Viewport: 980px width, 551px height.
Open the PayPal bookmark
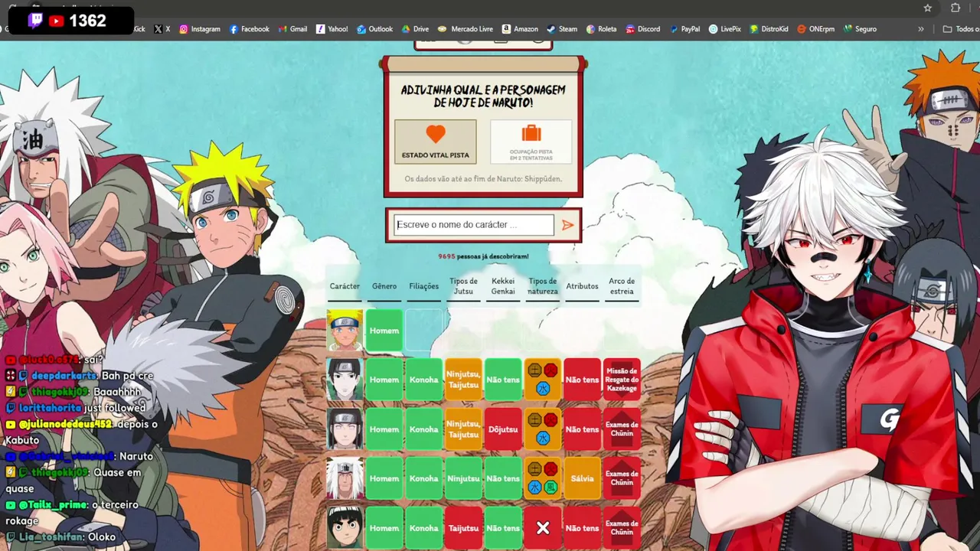(x=684, y=29)
